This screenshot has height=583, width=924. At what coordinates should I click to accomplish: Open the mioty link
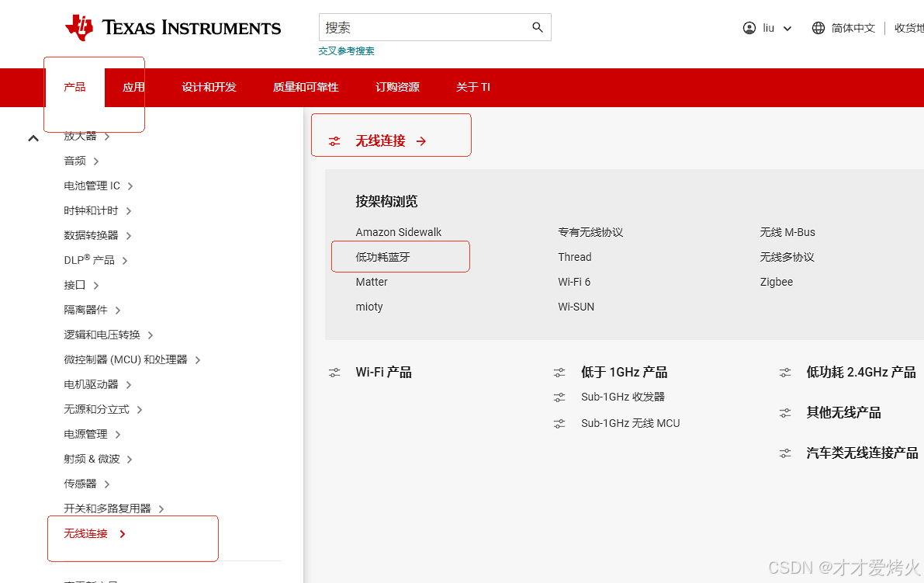click(x=369, y=307)
